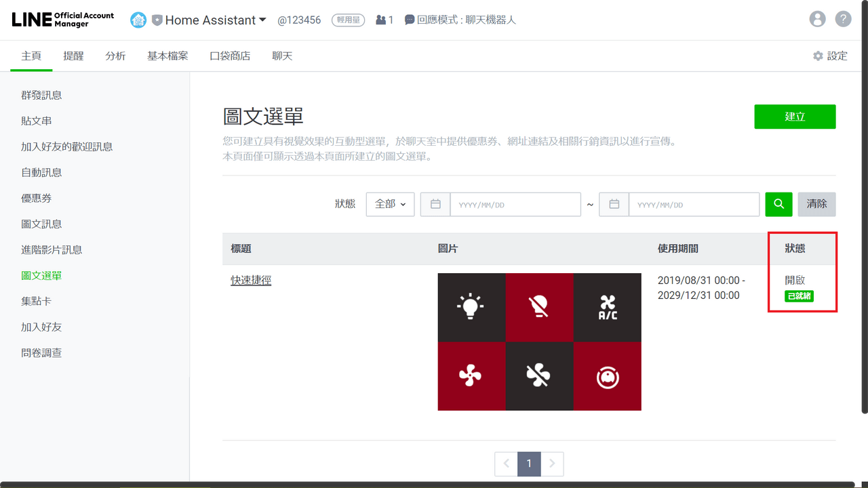Select page 1 in pagination
This screenshot has height=488, width=868.
coord(529,464)
